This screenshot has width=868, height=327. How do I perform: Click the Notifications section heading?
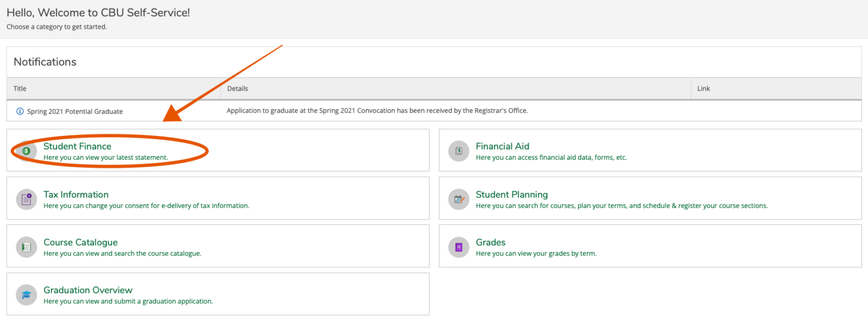tap(45, 61)
